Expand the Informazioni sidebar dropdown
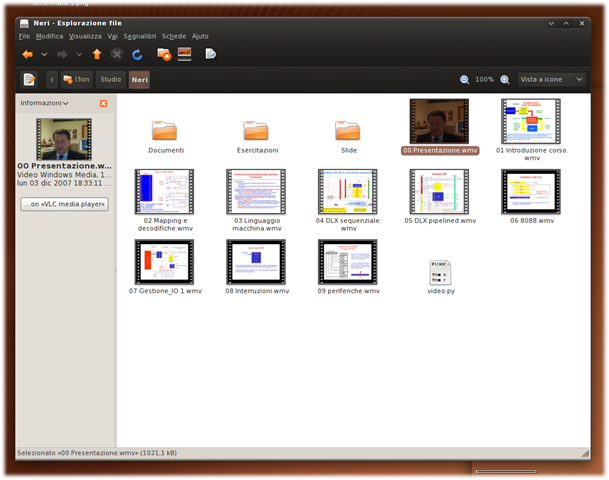This screenshot has height=480, width=609. pyautogui.click(x=44, y=103)
